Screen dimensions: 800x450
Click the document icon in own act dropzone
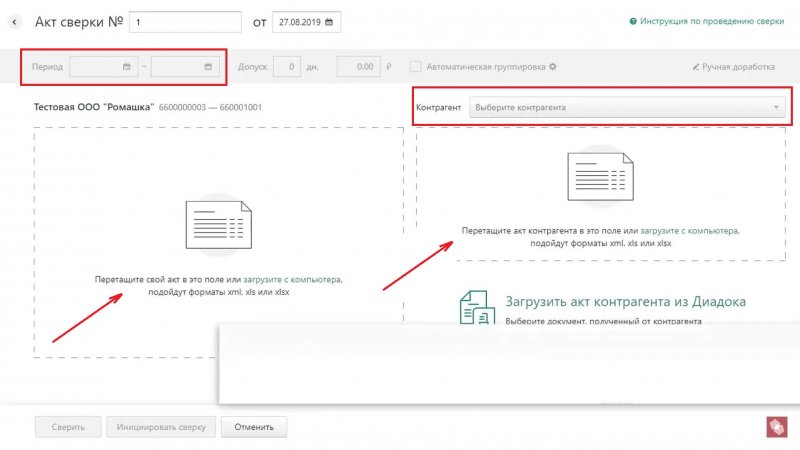(x=218, y=225)
